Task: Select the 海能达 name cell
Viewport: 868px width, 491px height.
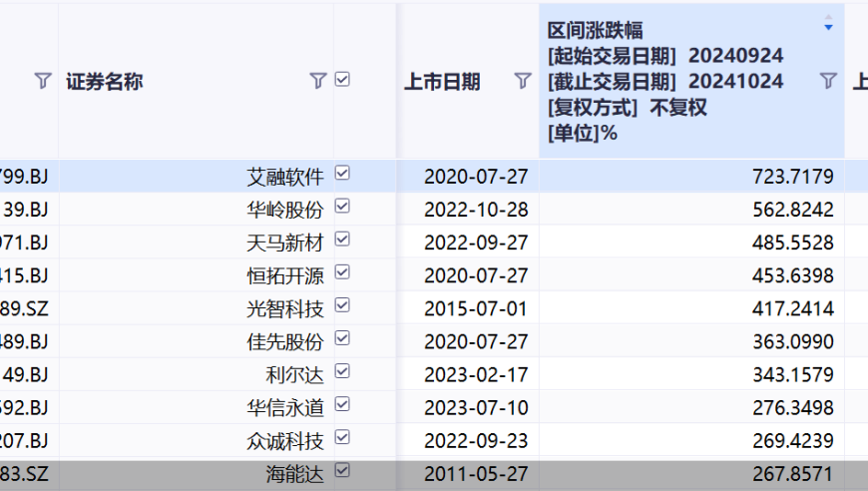Action: [x=197, y=474]
